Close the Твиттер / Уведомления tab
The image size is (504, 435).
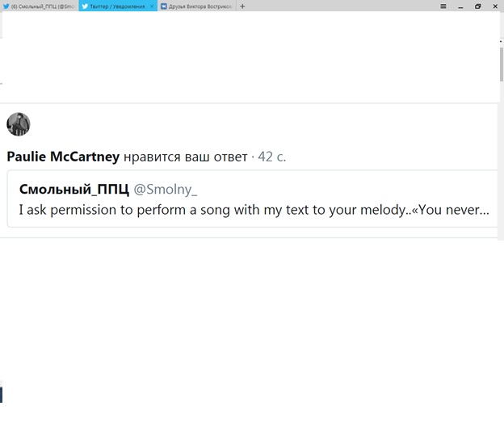152,6
